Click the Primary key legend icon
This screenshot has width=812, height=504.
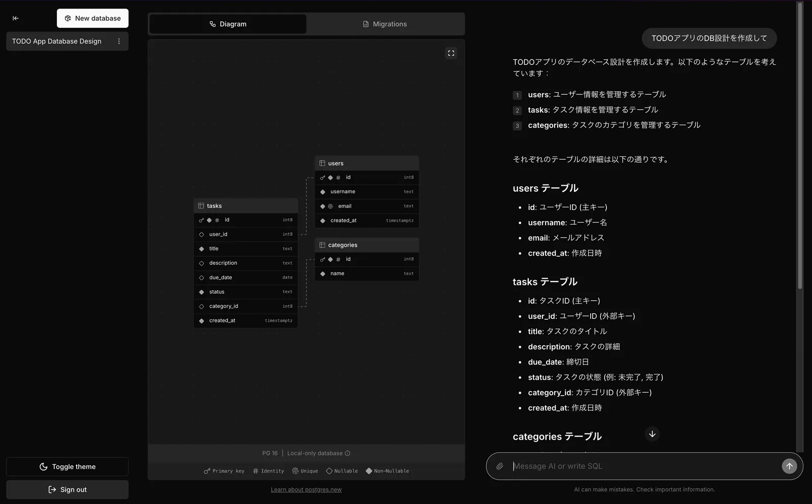click(x=207, y=471)
